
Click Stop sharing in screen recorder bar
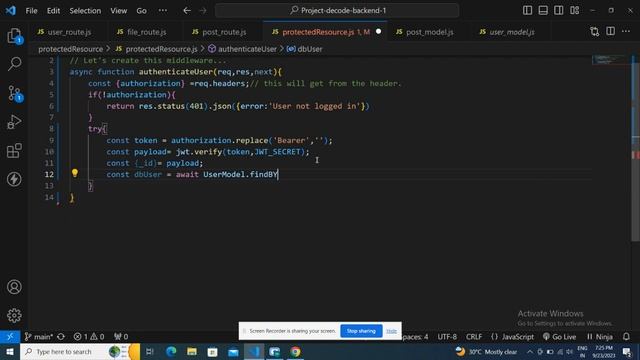point(361,331)
